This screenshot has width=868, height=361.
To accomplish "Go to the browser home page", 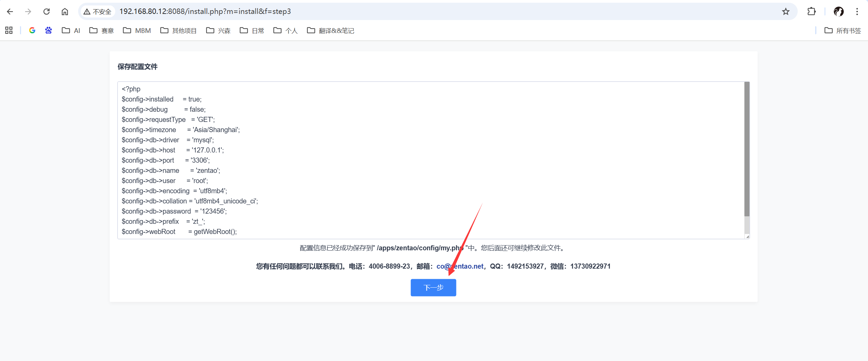I will [65, 12].
